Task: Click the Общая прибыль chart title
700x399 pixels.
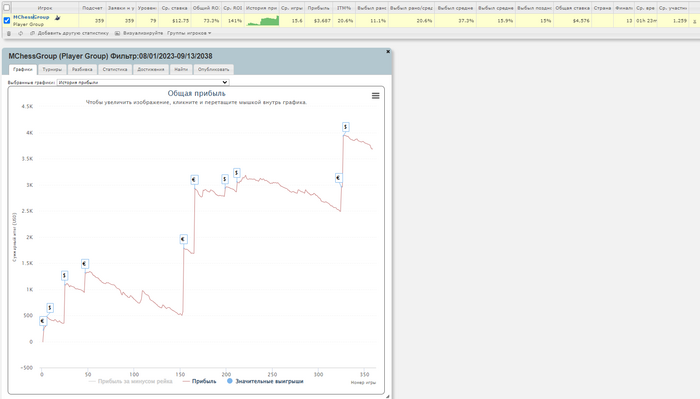Action: 196,93
